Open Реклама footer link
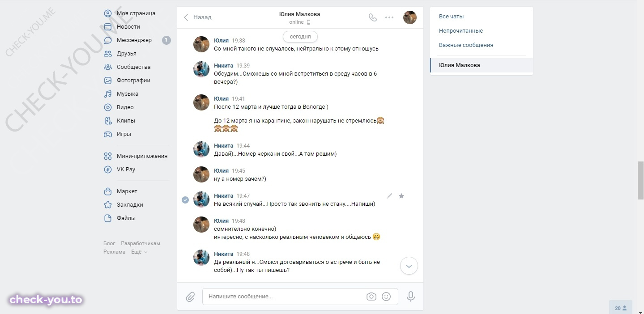Image resolution: width=644 pixels, height=314 pixels. pos(115,252)
